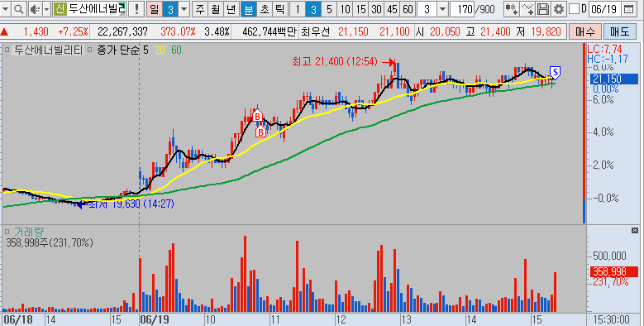Switch chart to 주 weekly period
Screen dimensions: 644x326
(200, 9)
